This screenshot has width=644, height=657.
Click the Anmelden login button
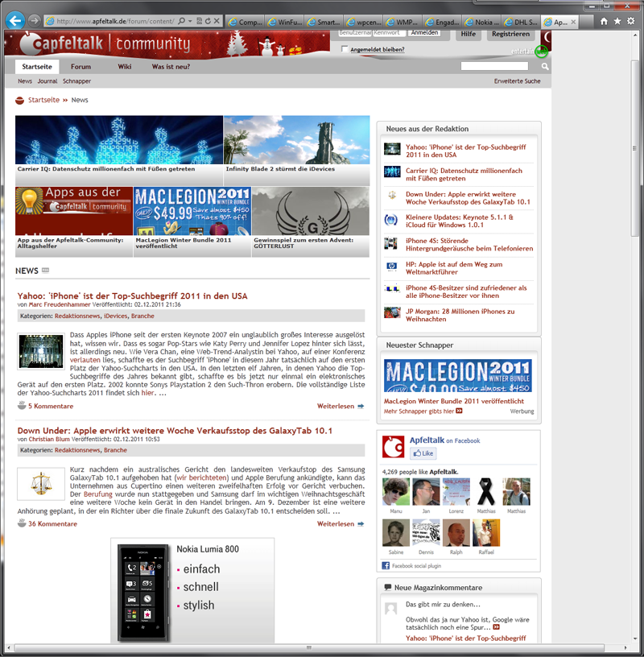tap(424, 33)
